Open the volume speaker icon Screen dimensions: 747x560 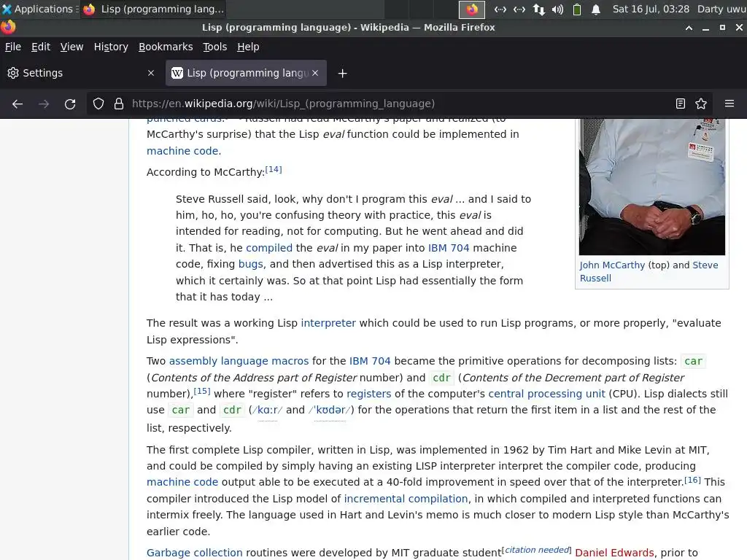557,9
